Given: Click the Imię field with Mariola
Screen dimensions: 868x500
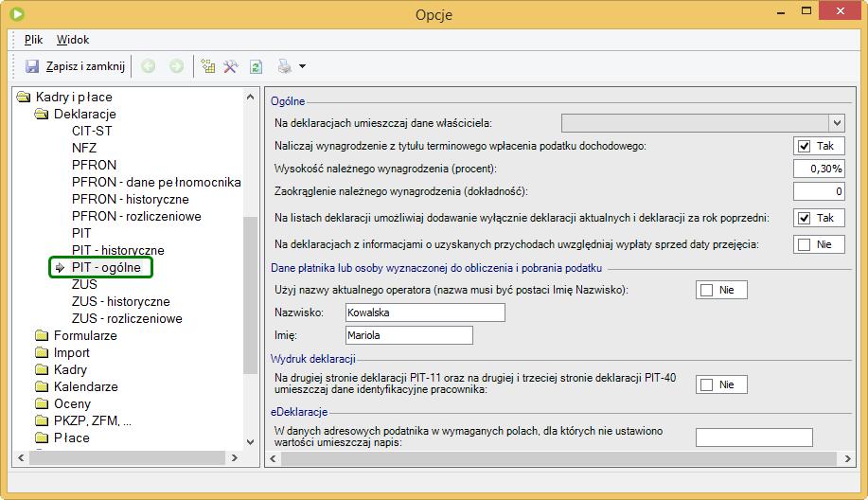Looking at the screenshot, I should (x=409, y=335).
